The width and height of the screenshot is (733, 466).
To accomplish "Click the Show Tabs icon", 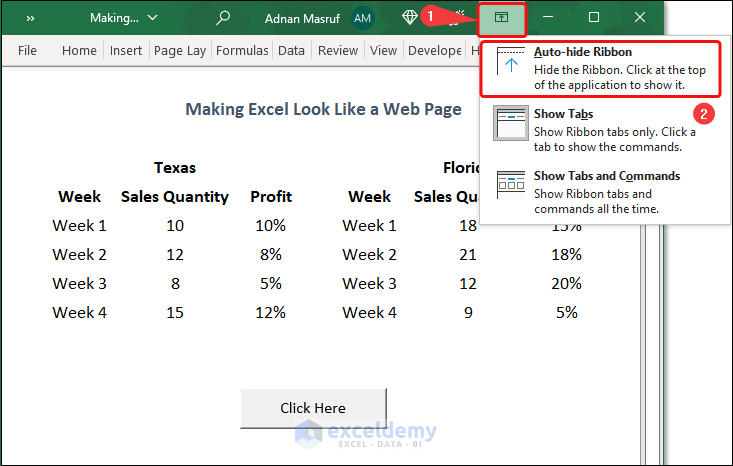I will pyautogui.click(x=510, y=123).
